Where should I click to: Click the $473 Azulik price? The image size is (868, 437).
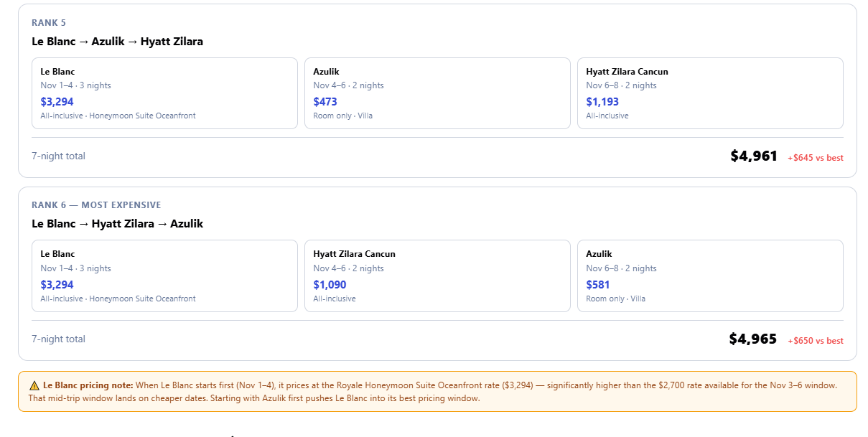(x=325, y=102)
